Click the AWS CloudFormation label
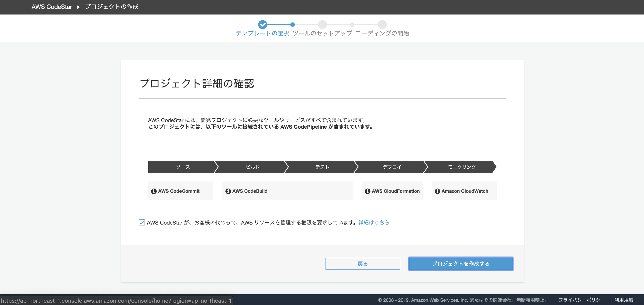The image size is (644, 305). click(x=395, y=191)
